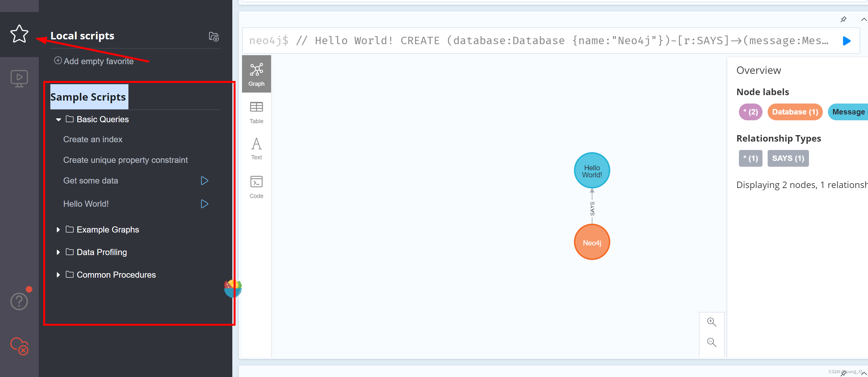Viewport: 868px width, 377px height.
Task: Open the Help question mark icon
Action: click(19, 301)
